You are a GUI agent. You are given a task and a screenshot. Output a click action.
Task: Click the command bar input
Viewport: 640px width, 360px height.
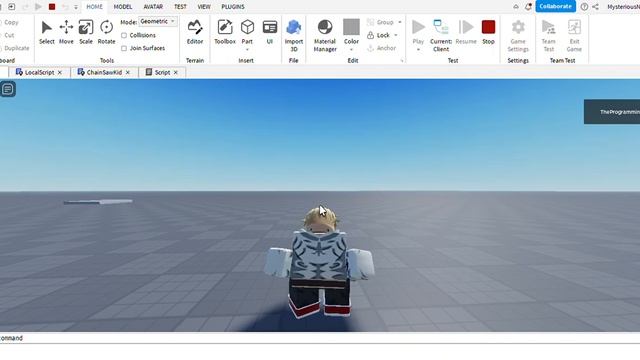point(320,338)
